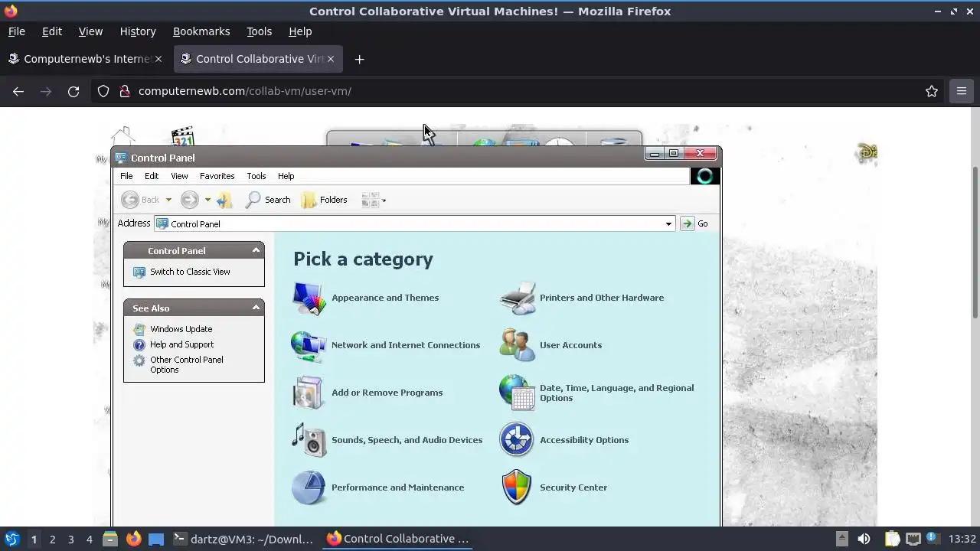Collapse the Control Panel sidebar section
Viewport: 980px width, 551px height.
[x=256, y=250]
